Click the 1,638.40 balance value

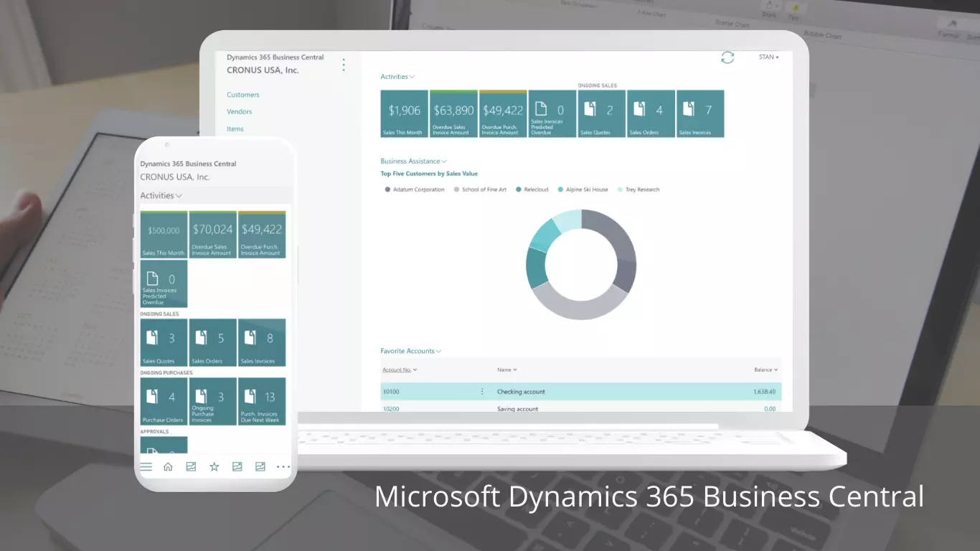tap(764, 392)
